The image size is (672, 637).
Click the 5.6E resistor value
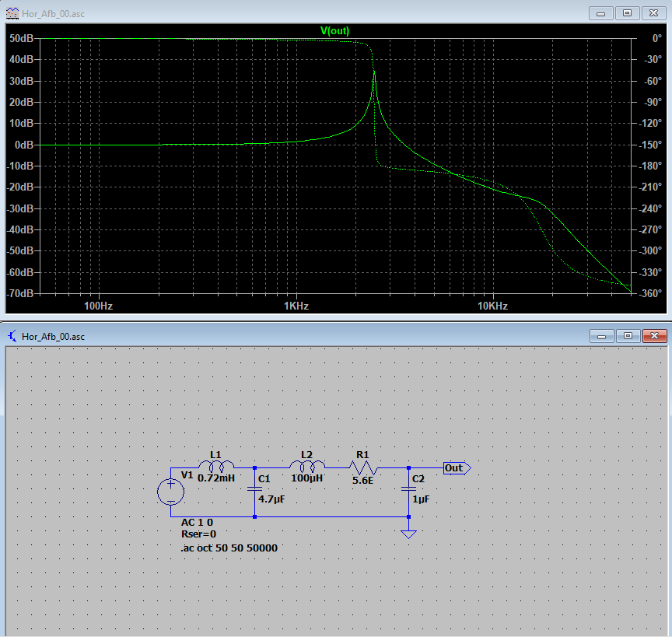[x=362, y=481]
